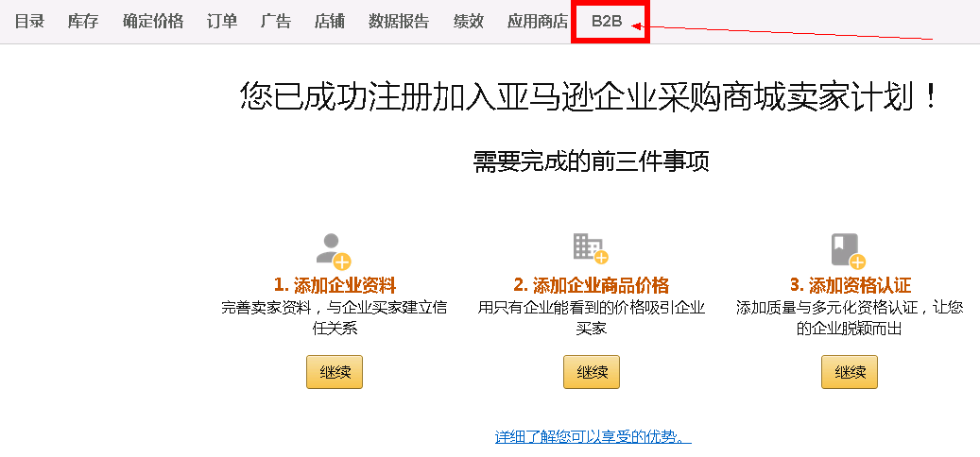Click the heading 3. 添加资格认证

pos(851,286)
